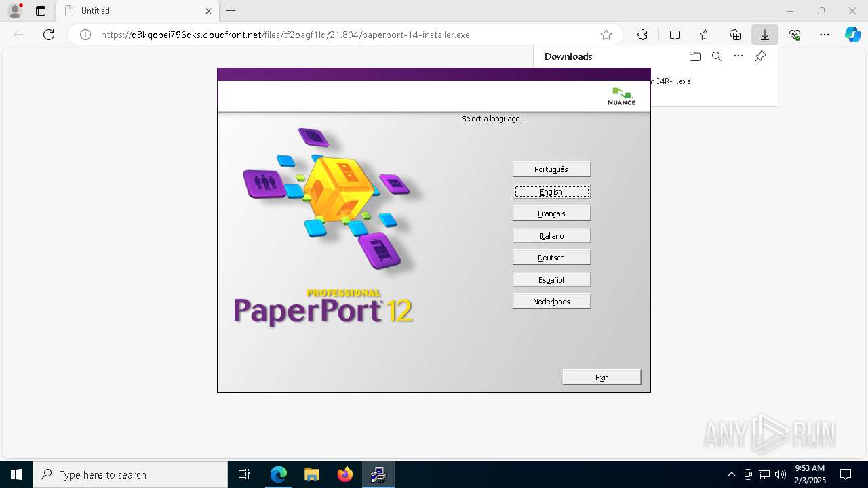Click the address bar URL
The width and height of the screenshot is (868, 488).
click(x=285, y=35)
